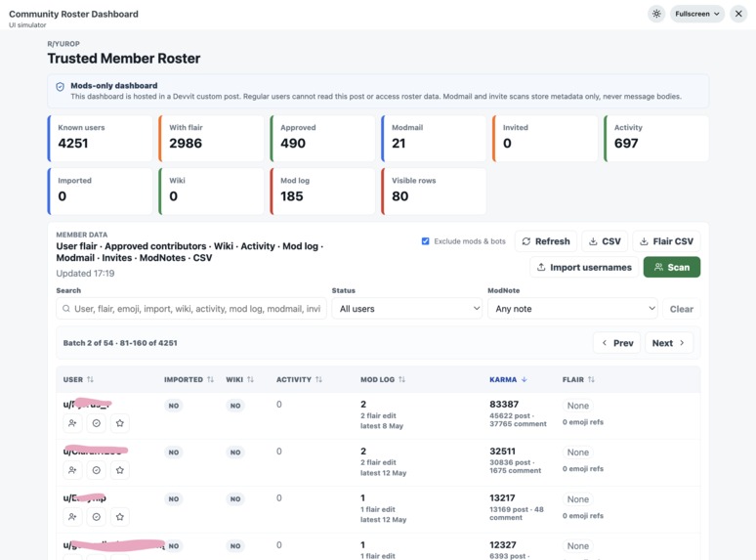Sort by the USER column
Viewport: 756px width, 560px height.
[x=78, y=379]
